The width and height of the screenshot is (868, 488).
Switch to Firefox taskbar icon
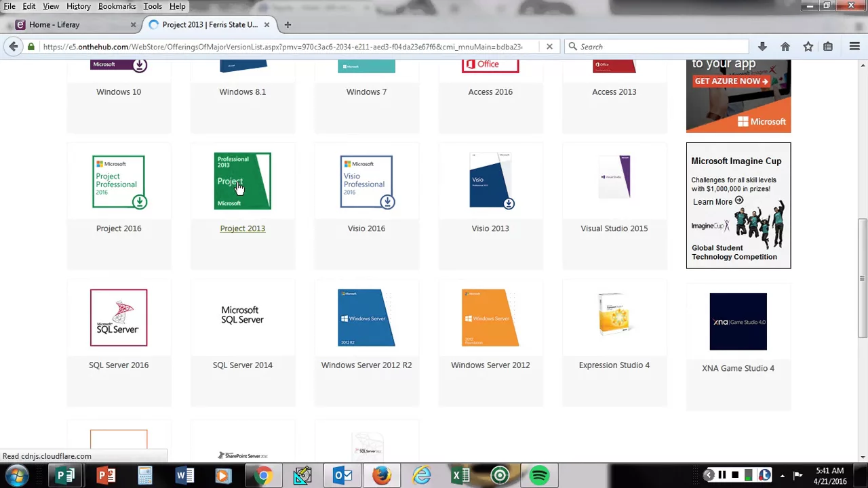(x=382, y=476)
